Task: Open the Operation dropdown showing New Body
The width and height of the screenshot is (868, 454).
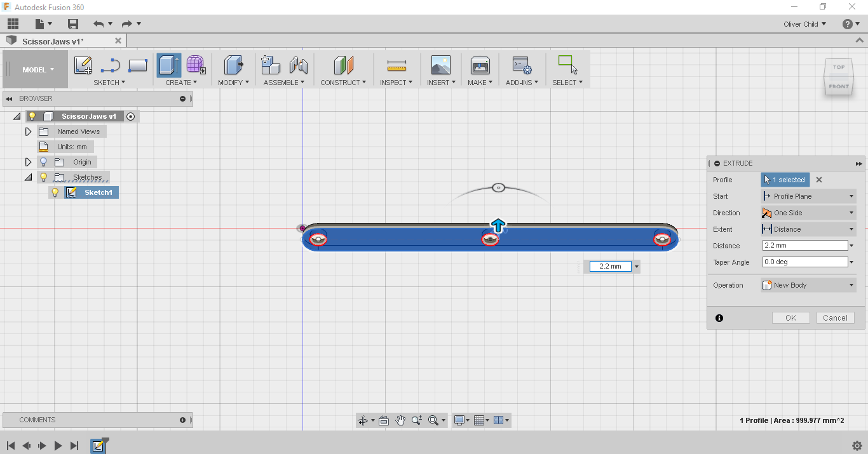Action: [851, 284]
